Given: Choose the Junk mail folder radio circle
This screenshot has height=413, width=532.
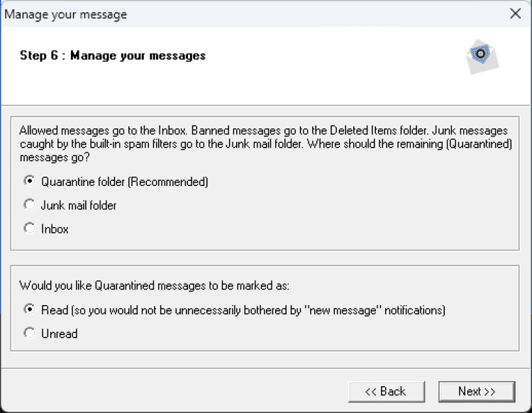Looking at the screenshot, I should click(x=29, y=205).
